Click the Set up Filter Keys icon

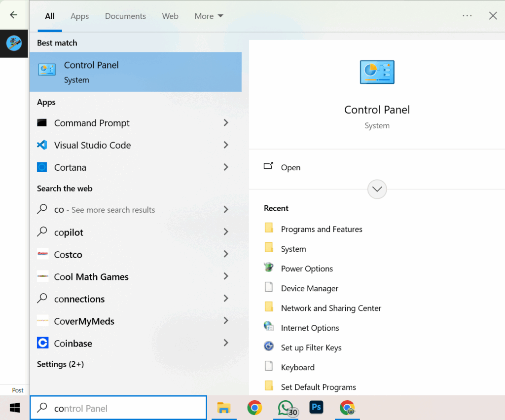(269, 346)
